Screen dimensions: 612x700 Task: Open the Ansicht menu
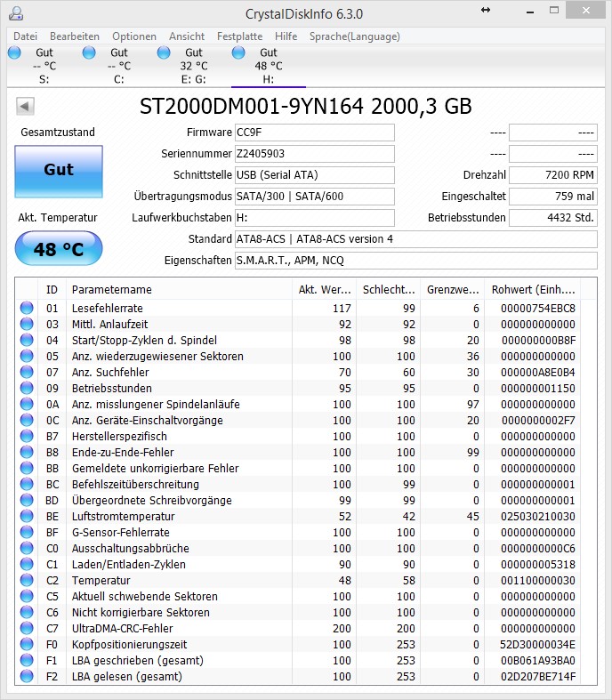tap(187, 36)
